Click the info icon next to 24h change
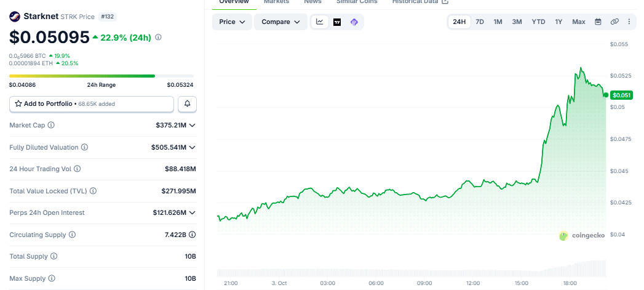Screen dimensions: 644x290 click(x=158, y=38)
